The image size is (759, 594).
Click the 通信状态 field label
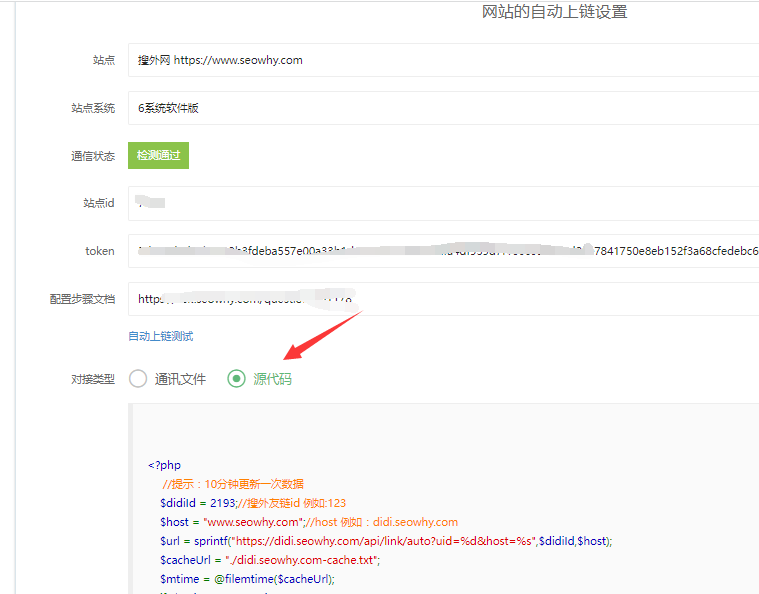point(92,156)
